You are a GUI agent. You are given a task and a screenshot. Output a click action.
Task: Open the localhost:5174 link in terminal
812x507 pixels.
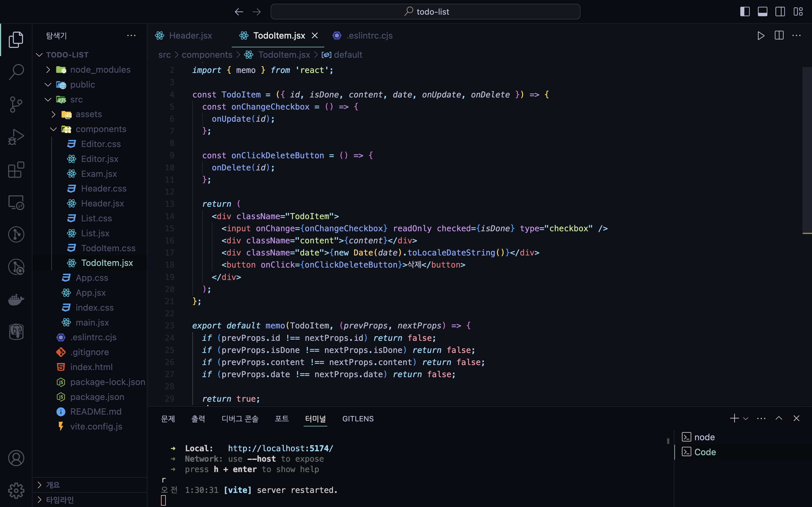tap(281, 448)
